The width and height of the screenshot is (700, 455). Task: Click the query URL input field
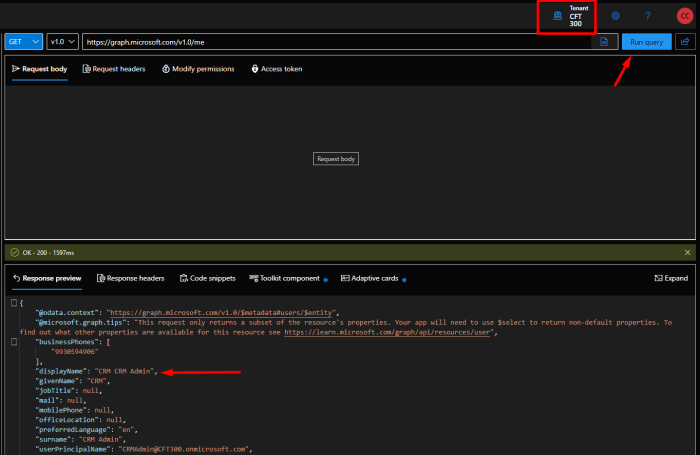tap(340, 42)
